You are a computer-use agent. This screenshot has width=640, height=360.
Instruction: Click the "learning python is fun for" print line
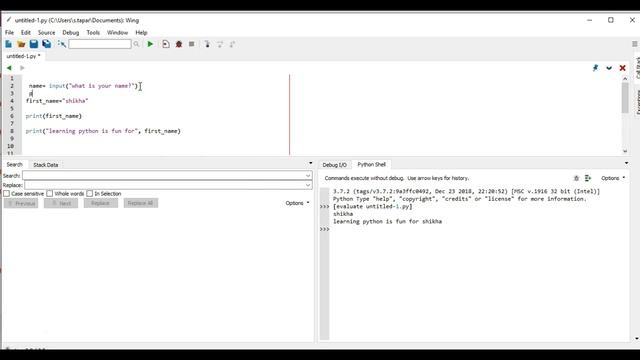pos(103,131)
